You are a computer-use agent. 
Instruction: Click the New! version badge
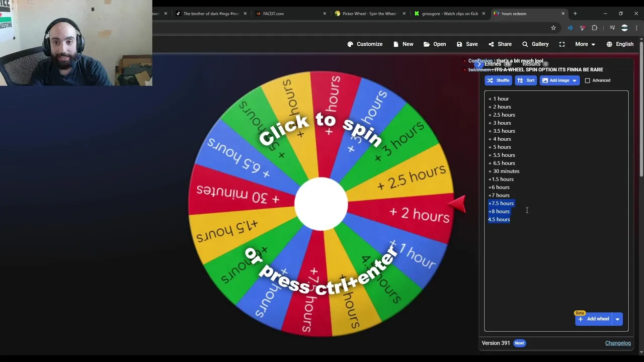tap(519, 343)
